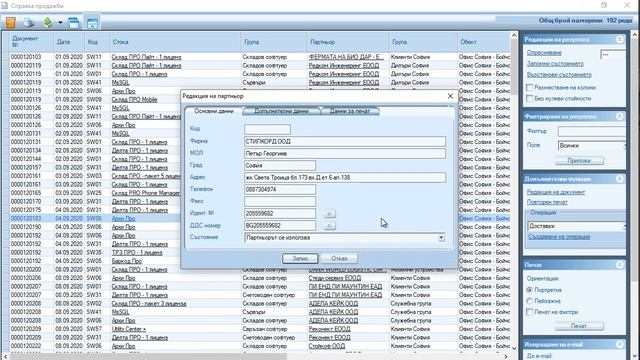
Task: Collapse the Печат panel
Action: point(620,265)
